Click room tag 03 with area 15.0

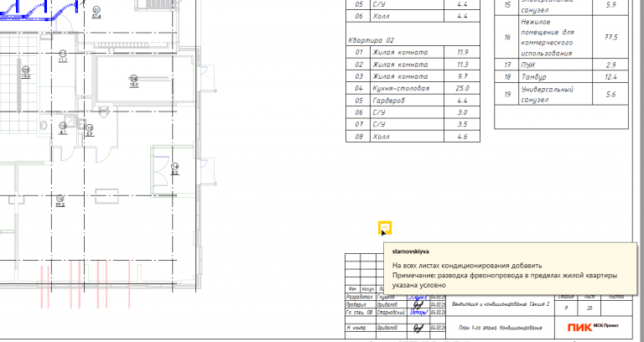tap(26, 72)
